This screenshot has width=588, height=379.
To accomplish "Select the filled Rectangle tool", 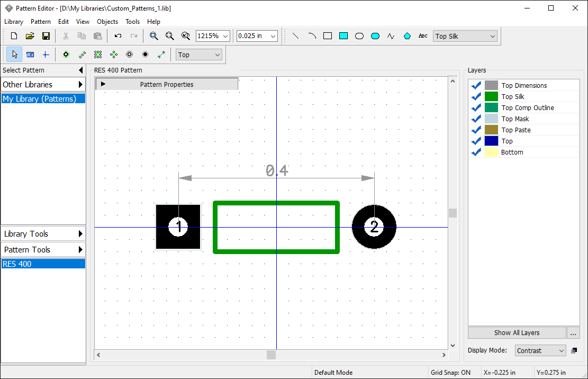I will pyautogui.click(x=343, y=36).
